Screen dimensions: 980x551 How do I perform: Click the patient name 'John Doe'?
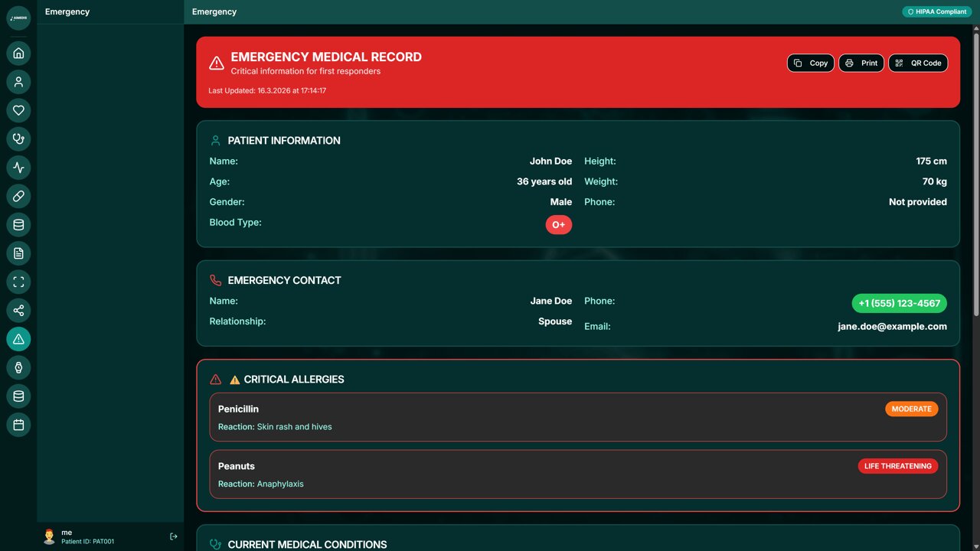pyautogui.click(x=551, y=161)
